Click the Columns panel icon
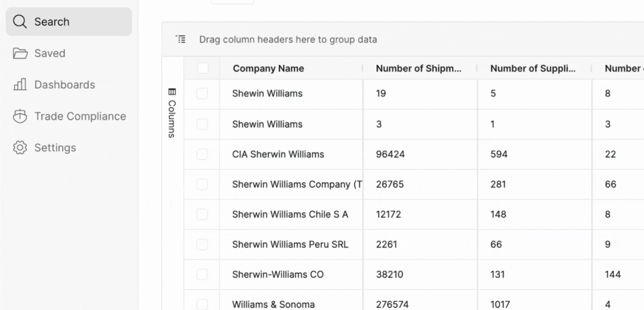This screenshot has width=644, height=310. point(172,92)
